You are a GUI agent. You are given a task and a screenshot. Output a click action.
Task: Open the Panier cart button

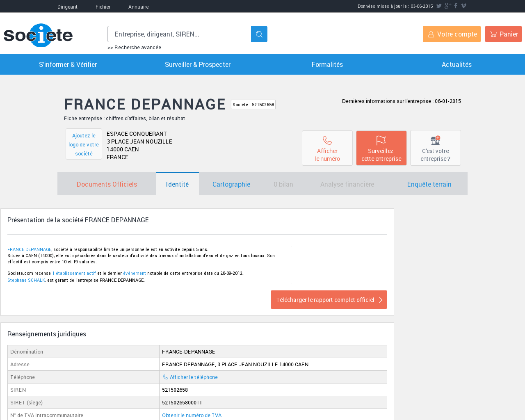503,34
